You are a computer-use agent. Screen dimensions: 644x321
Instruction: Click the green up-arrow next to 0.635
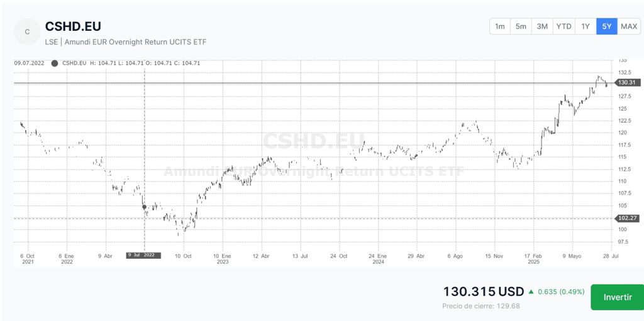[x=531, y=291]
